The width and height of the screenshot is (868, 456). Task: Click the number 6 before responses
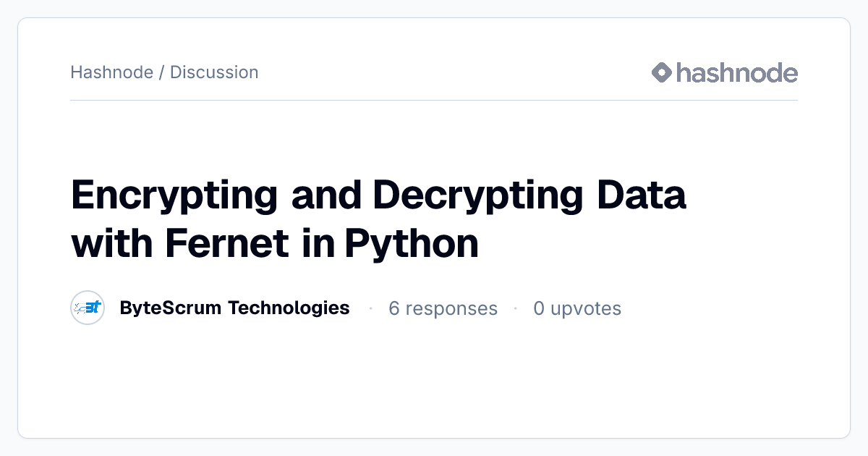[x=394, y=308]
